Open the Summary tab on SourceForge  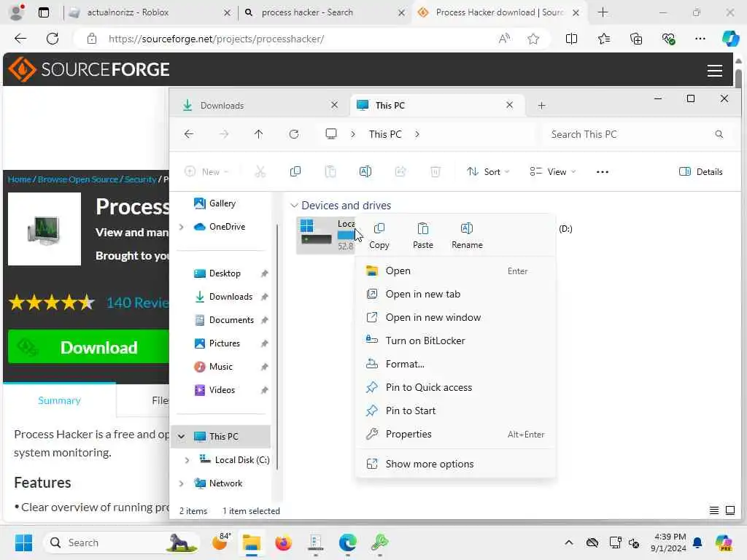[x=59, y=400]
